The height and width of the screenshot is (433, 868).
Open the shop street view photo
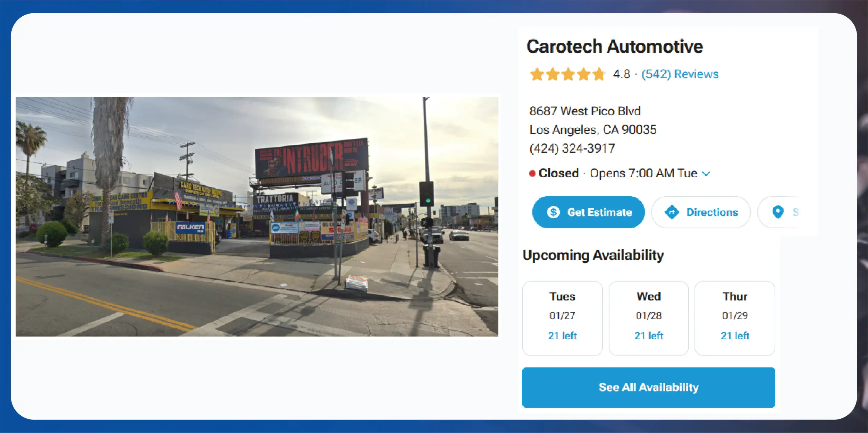coord(257,216)
